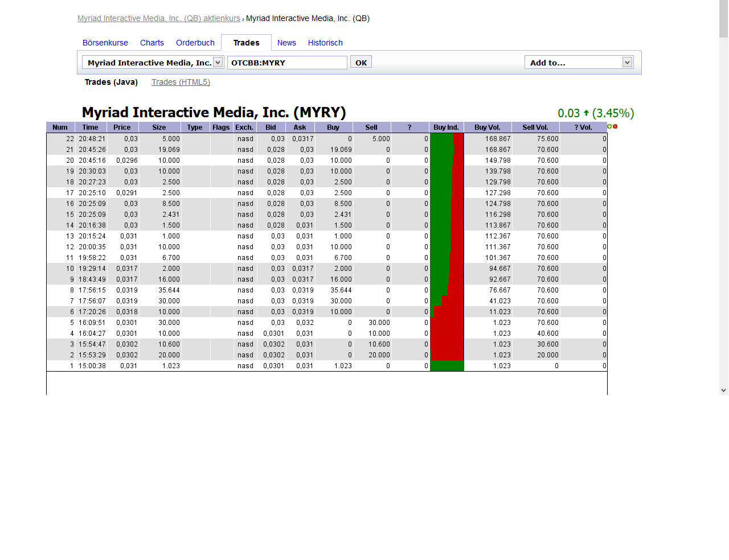The height and width of the screenshot is (560, 729).
Task: Click the green up arrow in price change
Action: pyautogui.click(x=586, y=113)
